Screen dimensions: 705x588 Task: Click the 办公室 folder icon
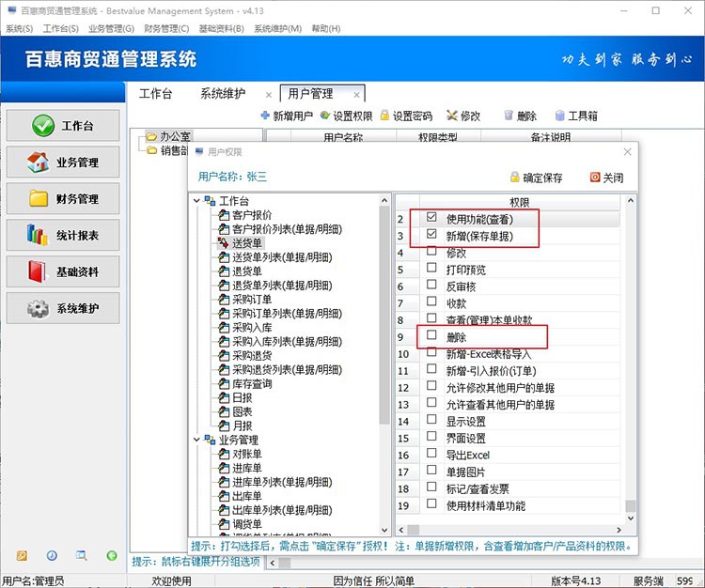(151, 136)
